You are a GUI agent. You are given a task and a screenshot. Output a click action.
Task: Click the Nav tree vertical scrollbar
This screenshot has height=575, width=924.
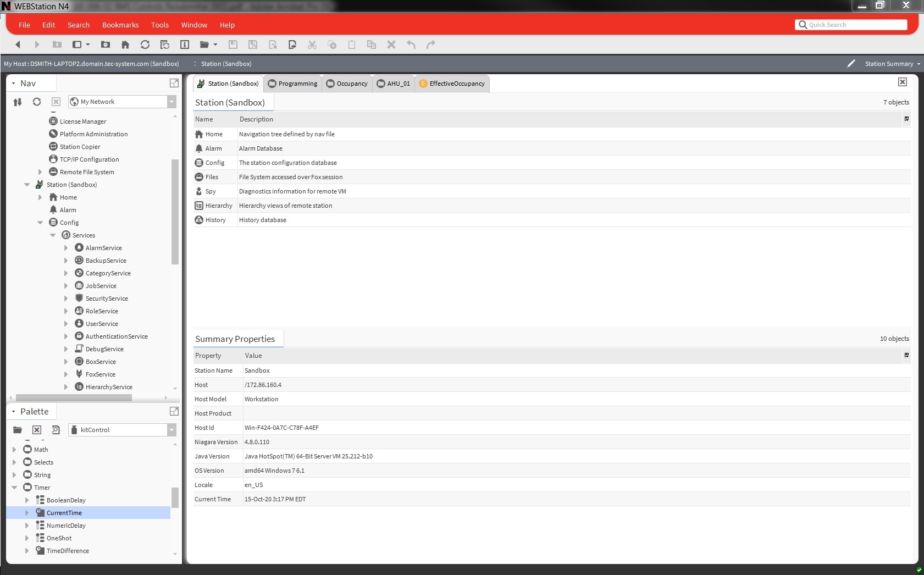pyautogui.click(x=175, y=212)
